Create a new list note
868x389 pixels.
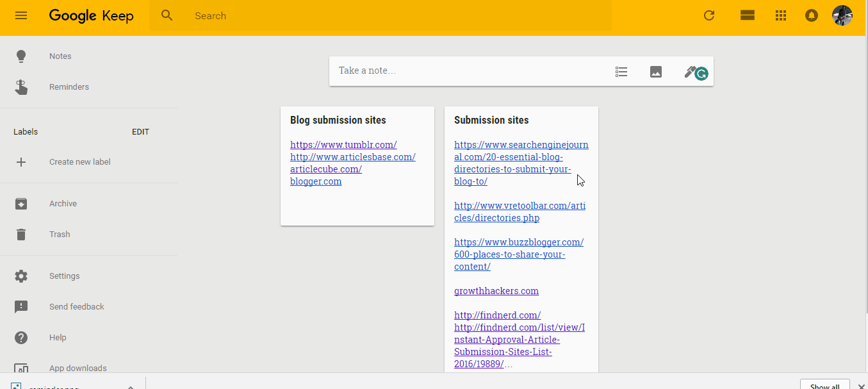(621, 72)
